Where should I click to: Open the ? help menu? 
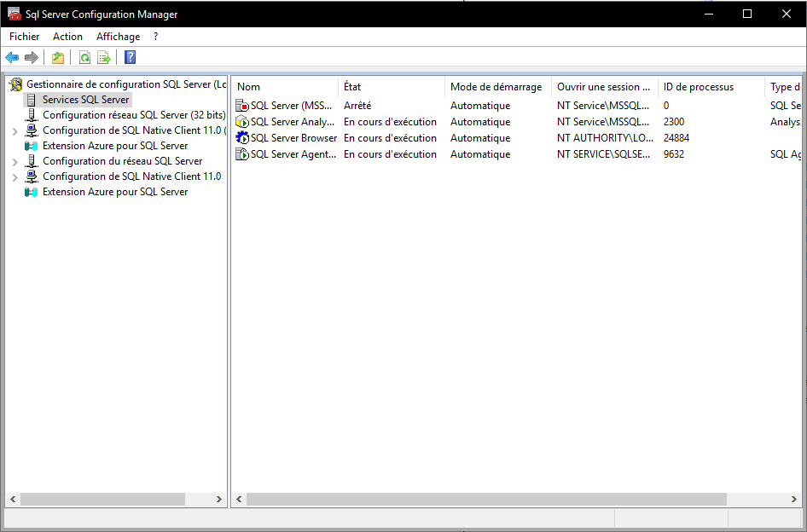point(155,37)
